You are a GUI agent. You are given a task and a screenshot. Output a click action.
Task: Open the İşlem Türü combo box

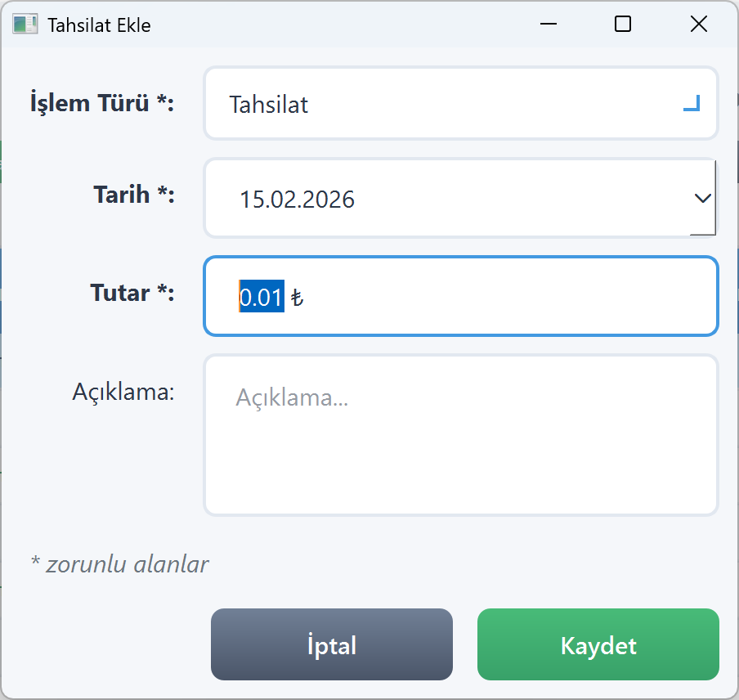460,104
